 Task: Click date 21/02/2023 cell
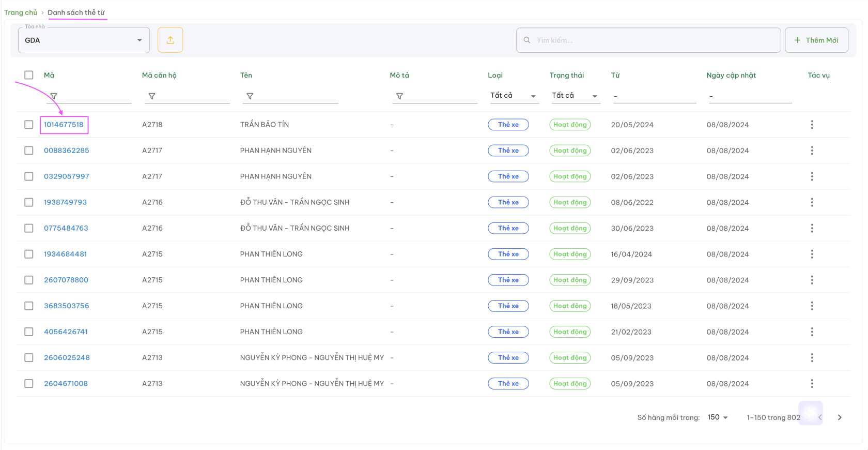click(x=631, y=332)
